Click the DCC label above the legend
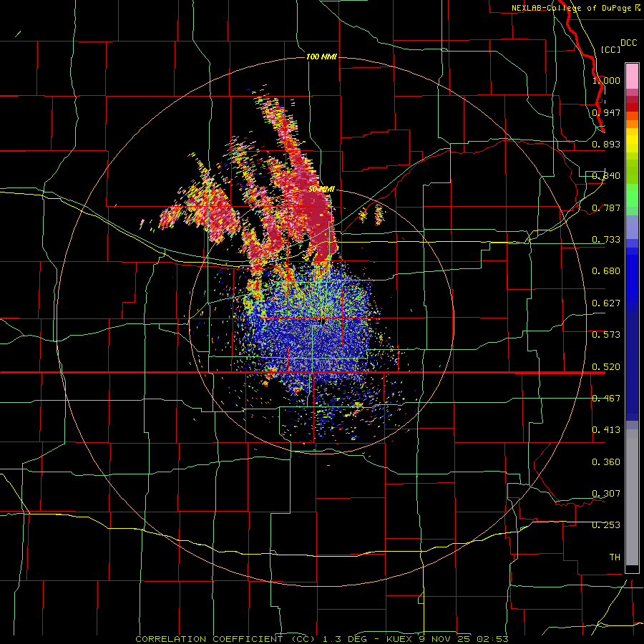This screenshot has width=644, height=644. (x=629, y=43)
